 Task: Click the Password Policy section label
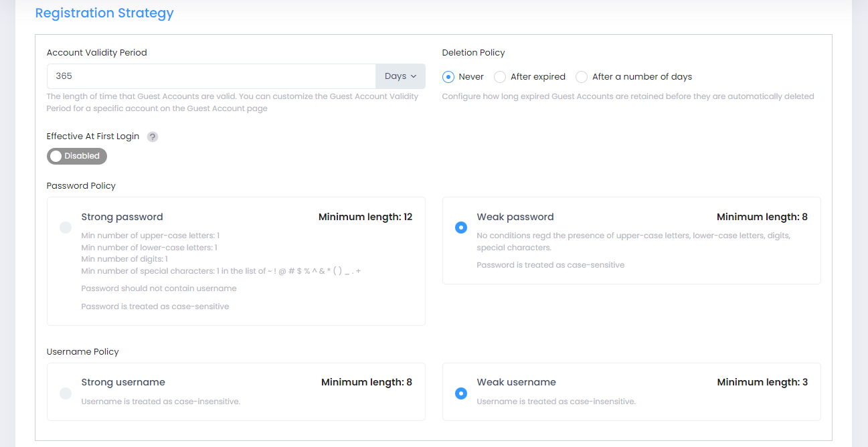[81, 186]
